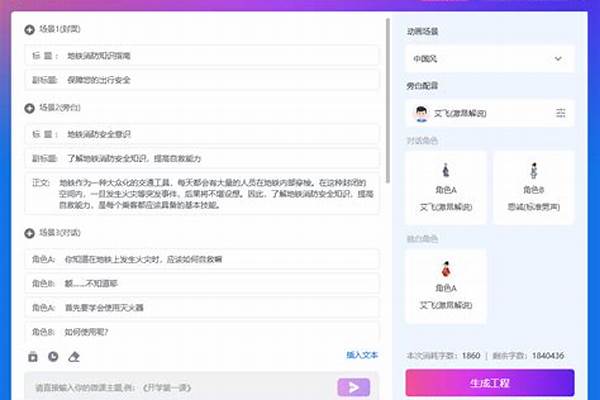Screen dimensions: 600x400
Task: Click the 生成工程 button
Action: coord(490,383)
